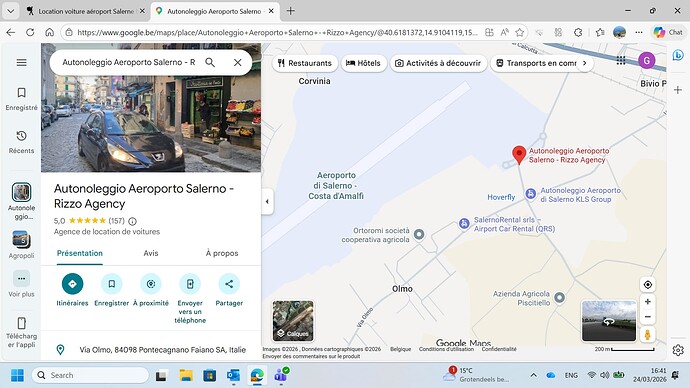This screenshot has width=690, height=388.
Task: Open the Copilot Chat button
Action: (668, 32)
